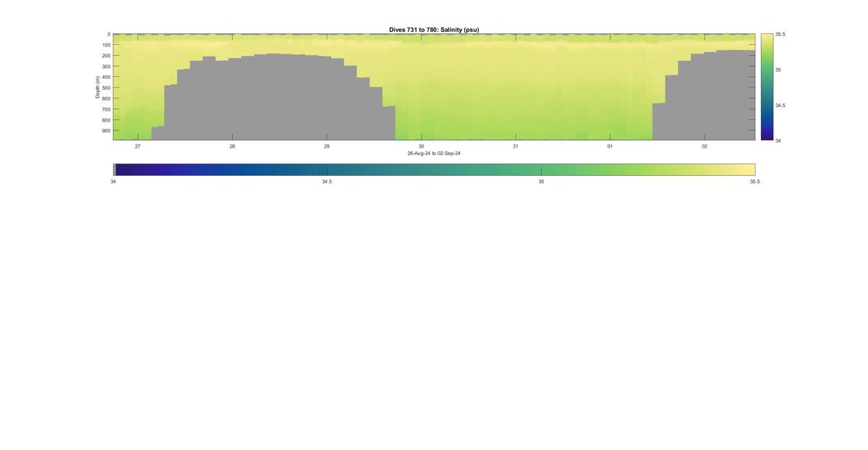Click the depth tick label '300'

tap(106, 67)
